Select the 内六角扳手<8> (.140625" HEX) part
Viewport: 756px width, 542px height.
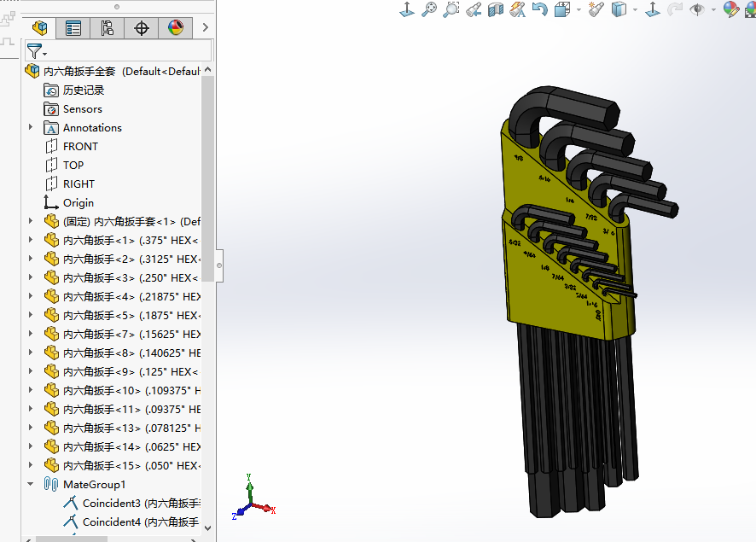131,353
